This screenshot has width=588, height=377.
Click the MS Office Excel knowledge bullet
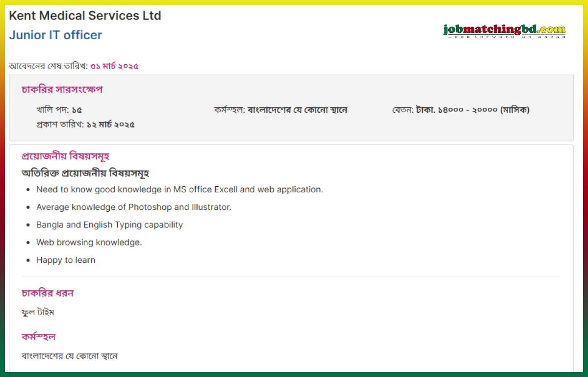click(179, 189)
